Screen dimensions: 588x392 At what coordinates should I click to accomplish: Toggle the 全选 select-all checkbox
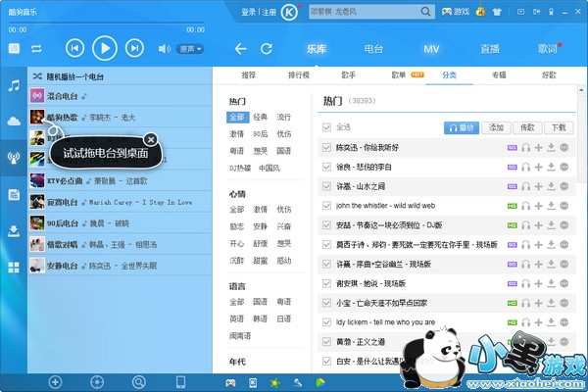(327, 127)
